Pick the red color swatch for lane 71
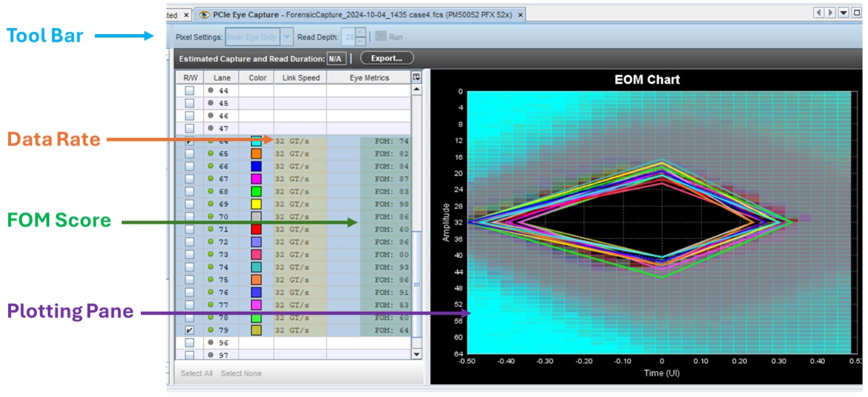This screenshot has width=868, height=397. coord(257,230)
